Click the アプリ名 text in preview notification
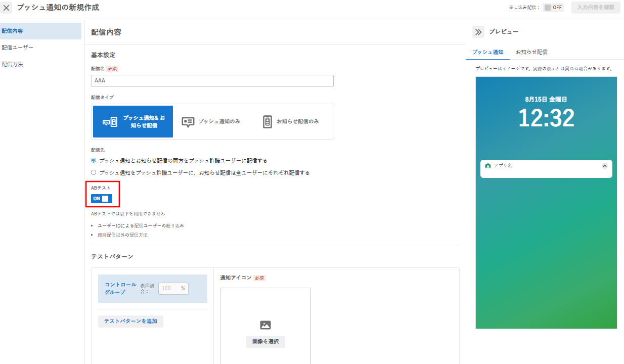The image size is (624, 364). pos(503,166)
